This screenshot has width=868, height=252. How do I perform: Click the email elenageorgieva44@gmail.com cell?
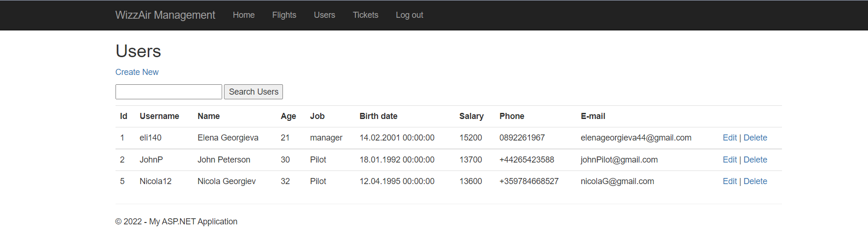[x=636, y=138]
